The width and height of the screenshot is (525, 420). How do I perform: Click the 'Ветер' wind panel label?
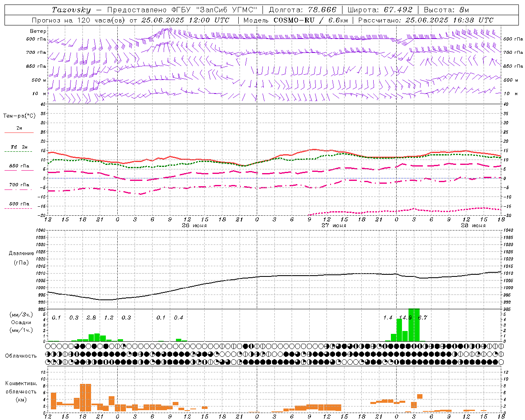pos(38,31)
